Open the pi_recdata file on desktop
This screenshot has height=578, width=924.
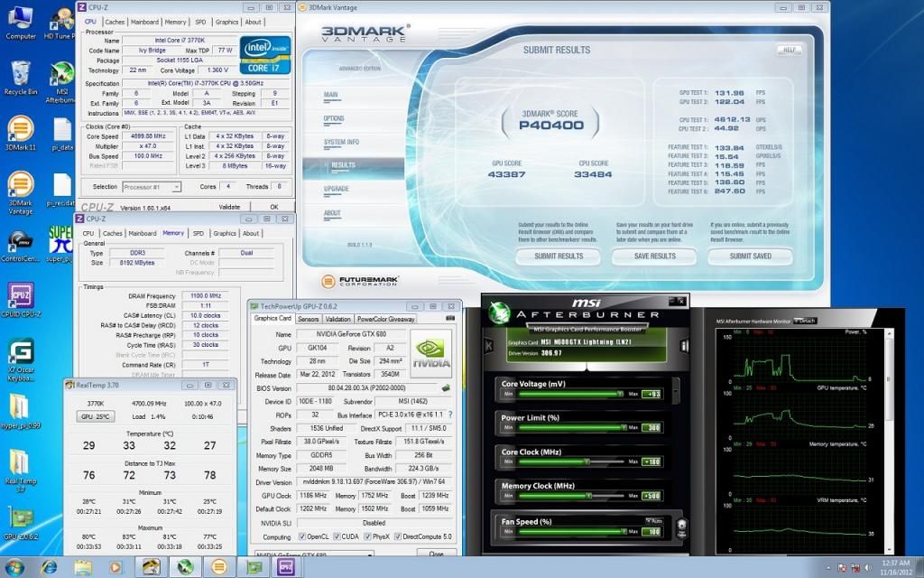click(x=61, y=190)
